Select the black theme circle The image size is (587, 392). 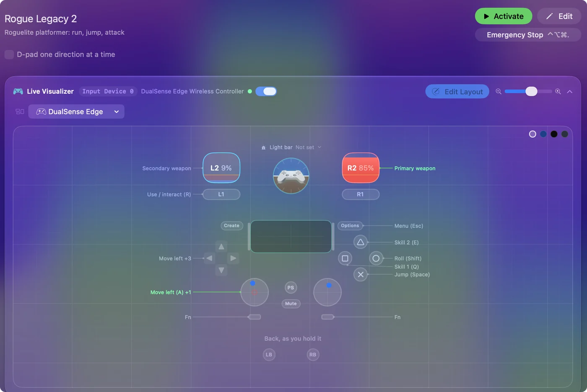tap(554, 134)
